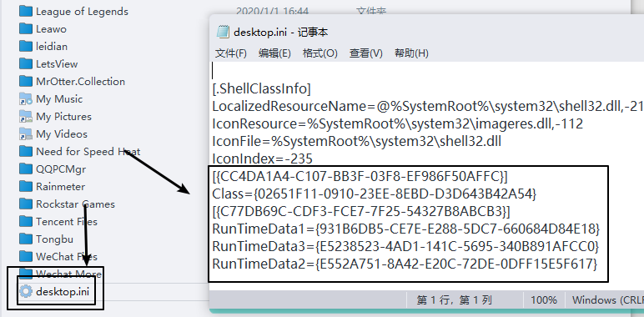Click the Rainmeter folder icon
644x317 pixels.
pyautogui.click(x=26, y=186)
